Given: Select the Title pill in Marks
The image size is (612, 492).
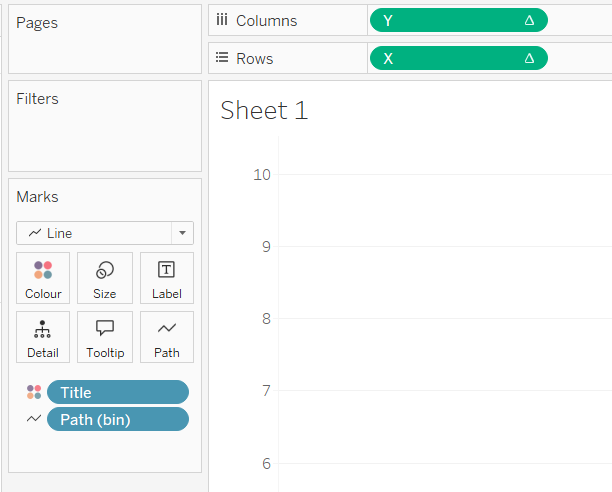Looking at the screenshot, I should (x=117, y=392).
